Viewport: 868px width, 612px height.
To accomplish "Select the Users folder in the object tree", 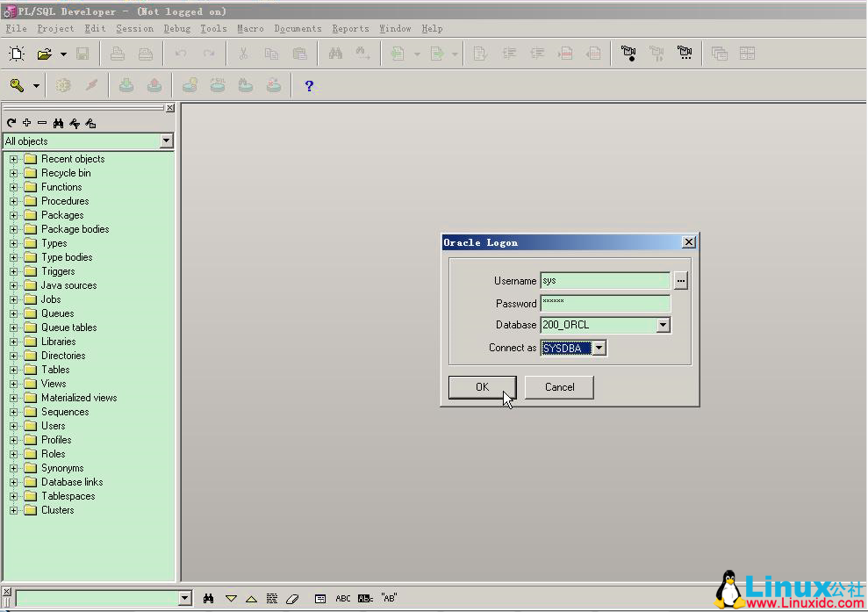I will click(x=53, y=426).
